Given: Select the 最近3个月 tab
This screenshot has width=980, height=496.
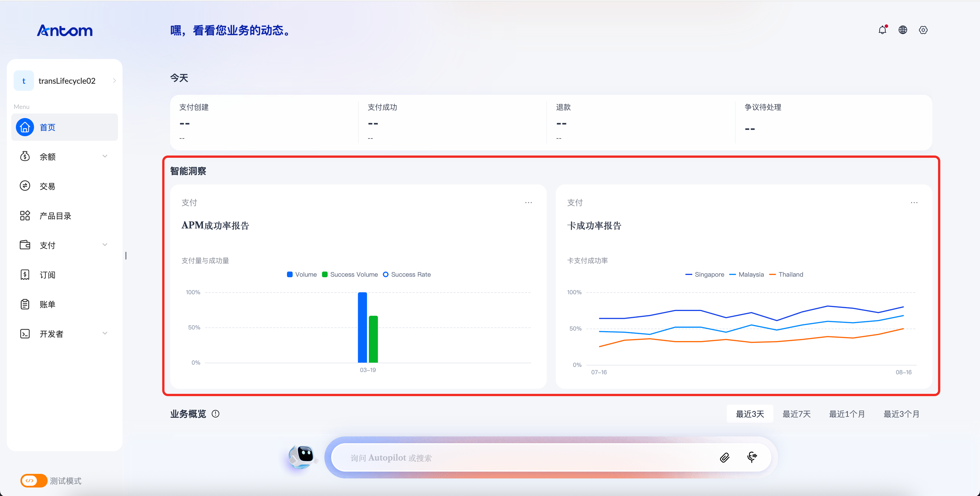Looking at the screenshot, I should (x=901, y=414).
